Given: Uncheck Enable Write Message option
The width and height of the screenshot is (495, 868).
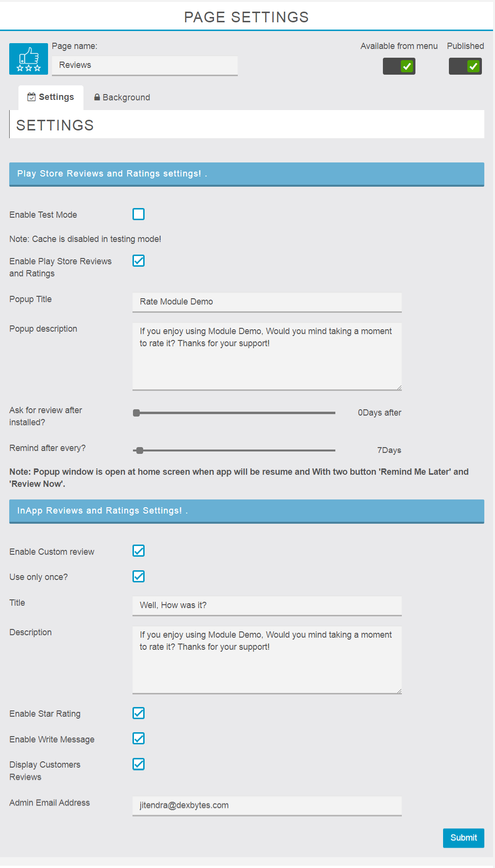Looking at the screenshot, I should [139, 739].
